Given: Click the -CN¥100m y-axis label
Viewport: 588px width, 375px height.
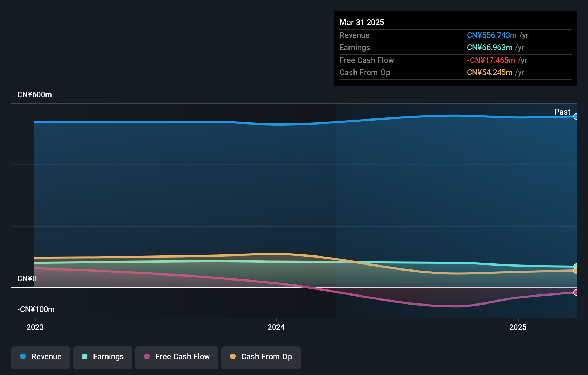Looking at the screenshot, I should click(36, 309).
